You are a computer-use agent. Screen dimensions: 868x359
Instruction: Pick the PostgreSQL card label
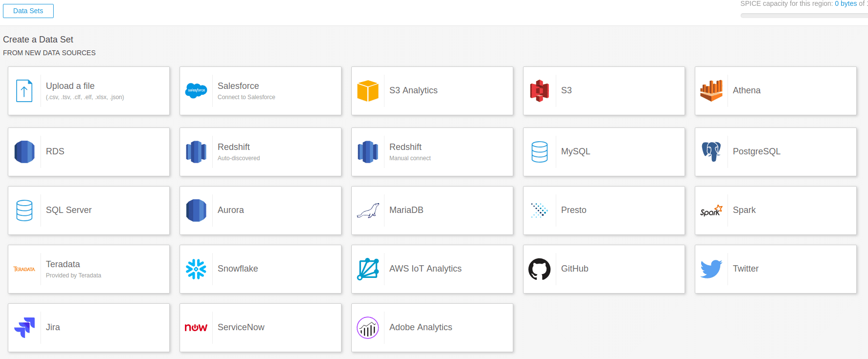coord(757,151)
